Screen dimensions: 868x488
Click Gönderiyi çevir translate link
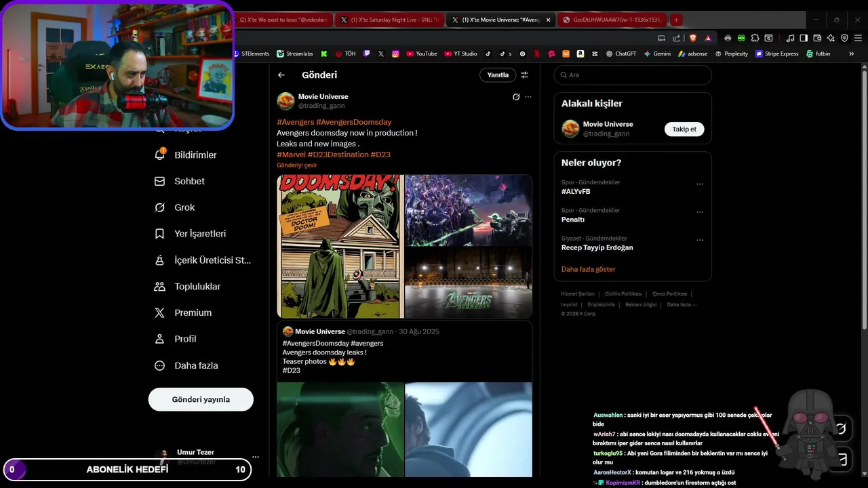point(296,165)
